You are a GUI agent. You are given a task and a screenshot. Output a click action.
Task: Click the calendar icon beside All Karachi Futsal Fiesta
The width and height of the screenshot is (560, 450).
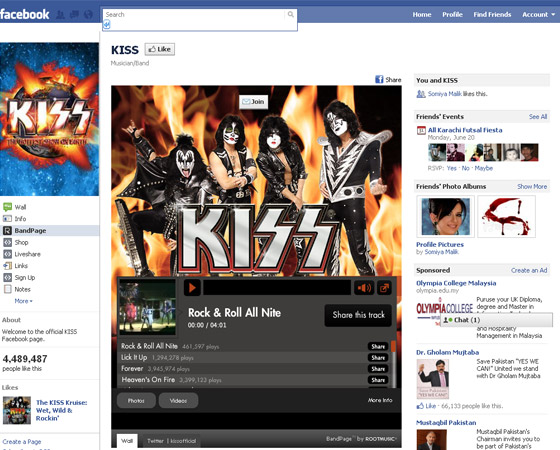point(421,130)
